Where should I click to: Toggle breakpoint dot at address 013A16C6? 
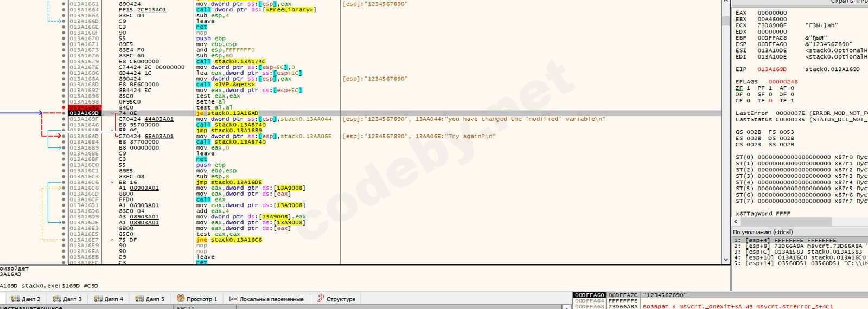(x=63, y=182)
